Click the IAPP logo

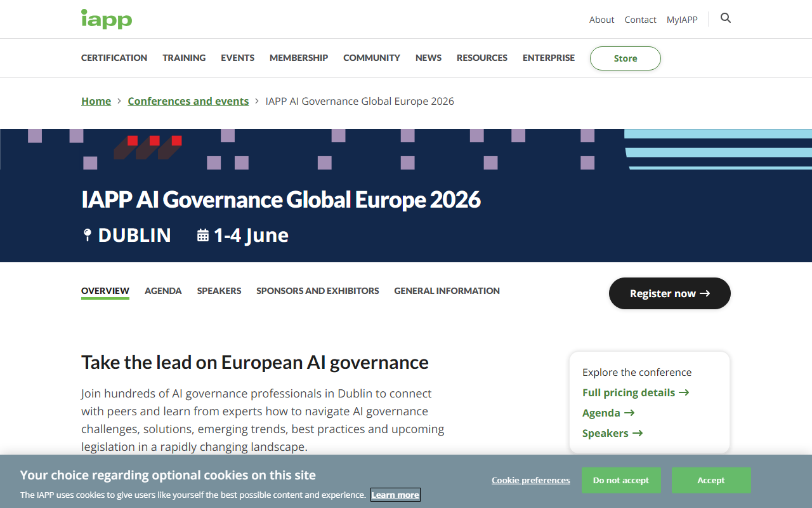click(x=107, y=19)
